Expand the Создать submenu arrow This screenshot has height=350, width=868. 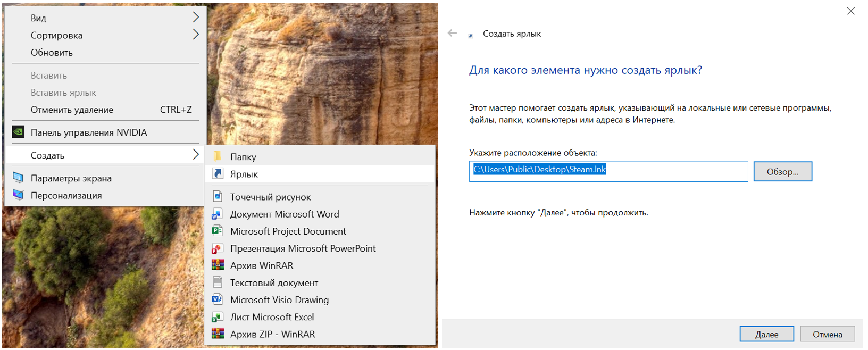pyautogui.click(x=195, y=155)
